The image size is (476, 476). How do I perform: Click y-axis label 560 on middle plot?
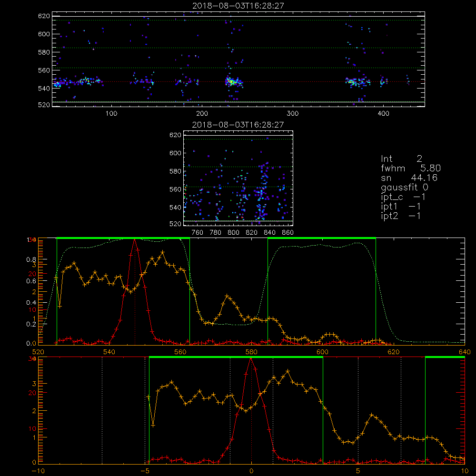(176, 189)
